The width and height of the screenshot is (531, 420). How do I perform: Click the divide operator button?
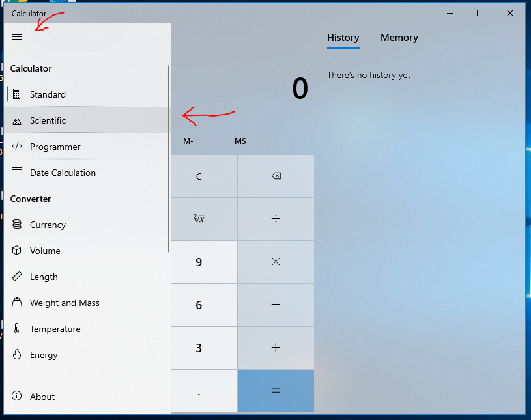coord(276,219)
